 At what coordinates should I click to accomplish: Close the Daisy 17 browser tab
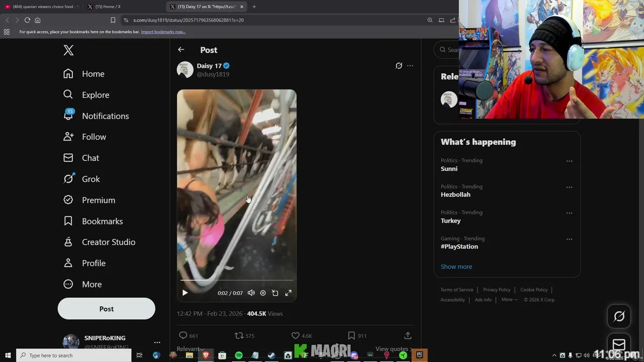click(x=242, y=7)
